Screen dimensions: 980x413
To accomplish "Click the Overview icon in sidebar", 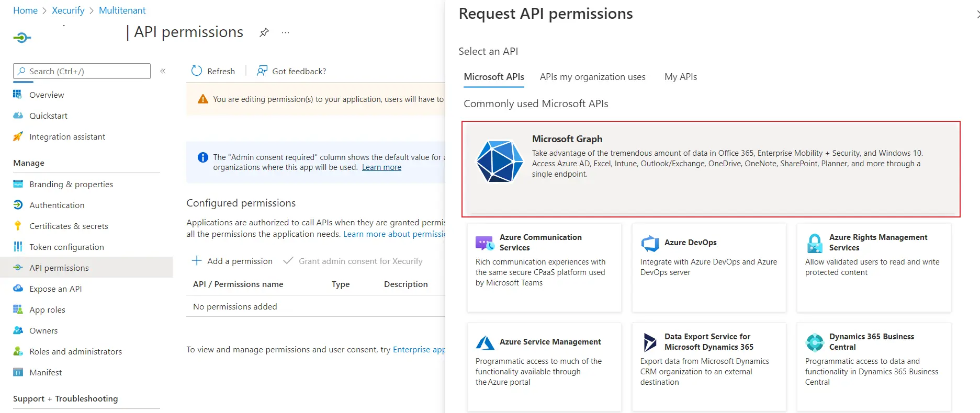I will [x=18, y=95].
